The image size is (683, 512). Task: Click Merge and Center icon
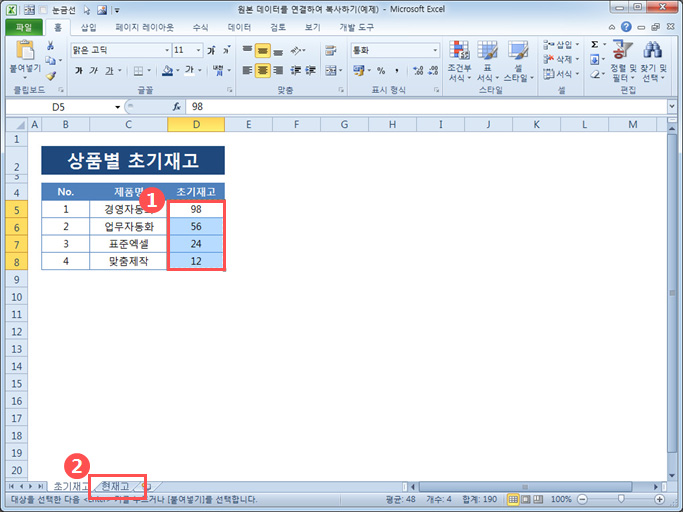331,70
